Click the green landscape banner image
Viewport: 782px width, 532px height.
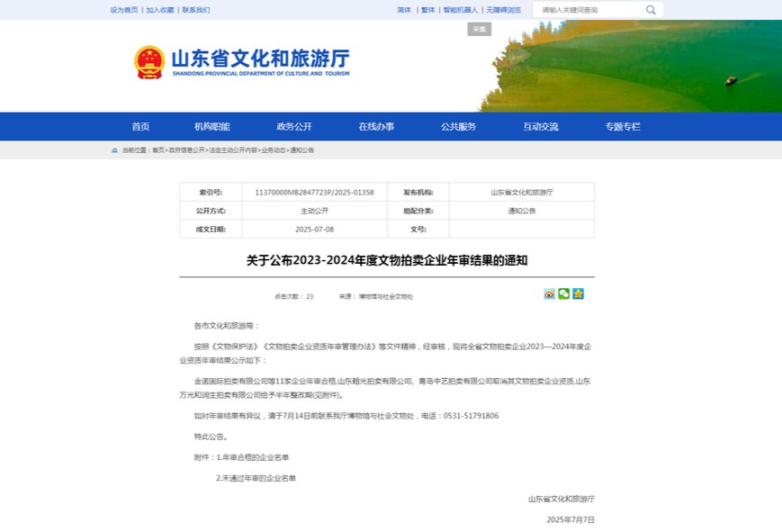(631, 66)
